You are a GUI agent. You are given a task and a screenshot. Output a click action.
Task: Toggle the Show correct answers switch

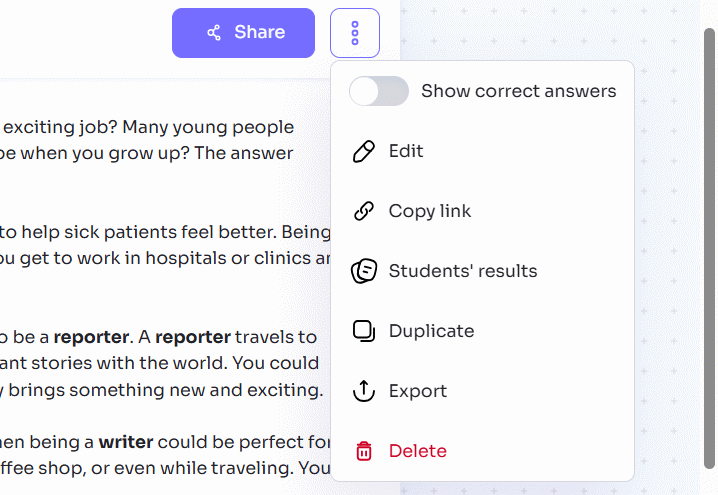(x=379, y=91)
